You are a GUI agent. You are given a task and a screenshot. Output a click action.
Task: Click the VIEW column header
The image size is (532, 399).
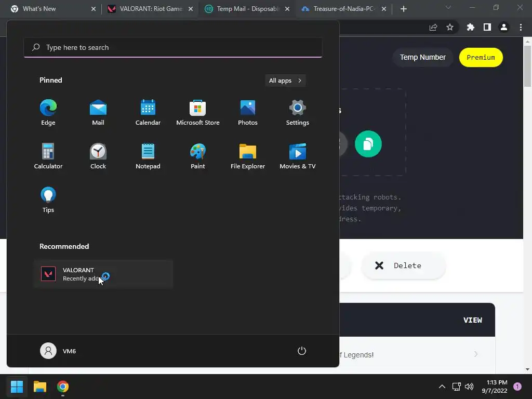point(473,320)
